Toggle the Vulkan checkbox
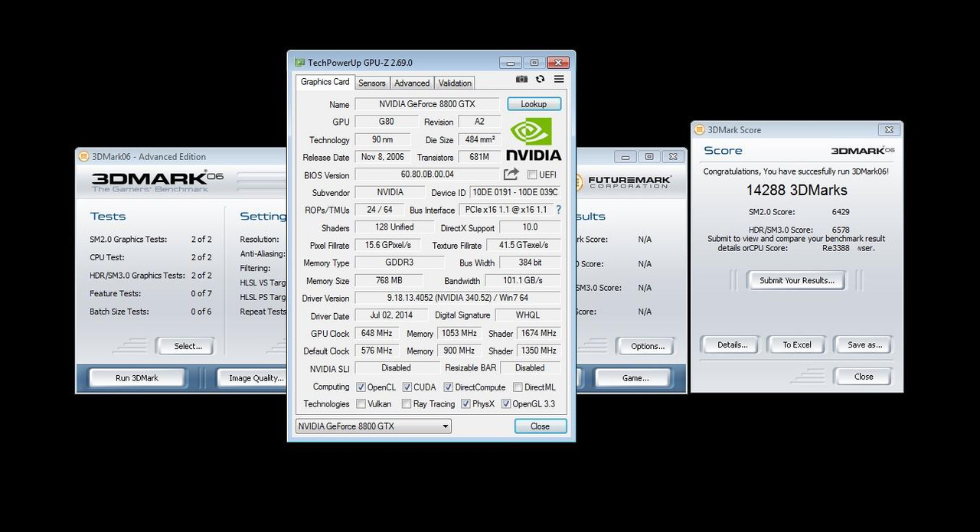The width and height of the screenshot is (980, 532). tap(361, 404)
